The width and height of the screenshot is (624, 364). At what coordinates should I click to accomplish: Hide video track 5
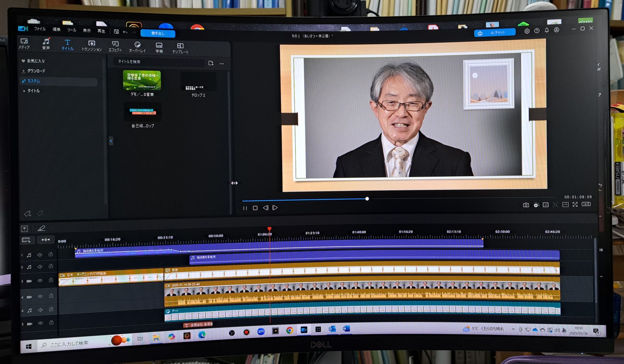(x=40, y=323)
